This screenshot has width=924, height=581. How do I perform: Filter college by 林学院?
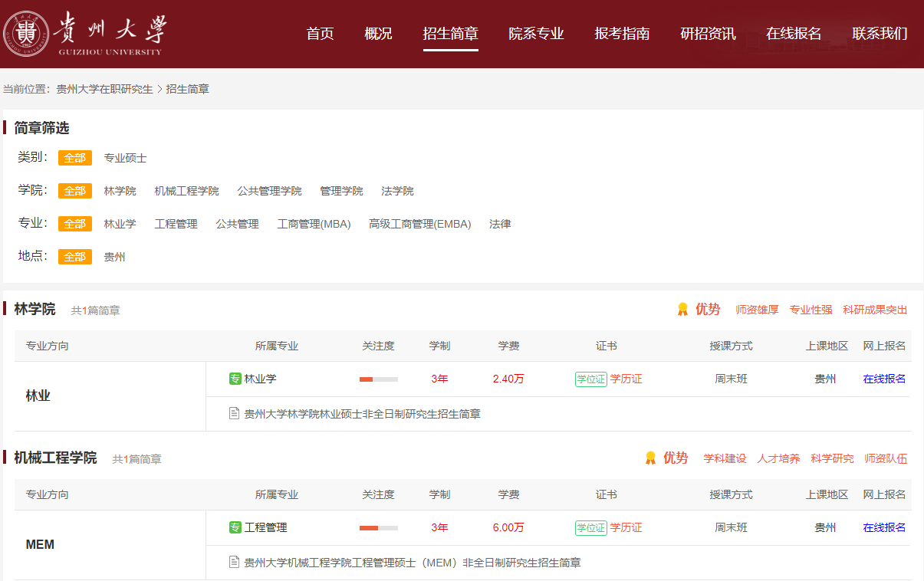120,191
